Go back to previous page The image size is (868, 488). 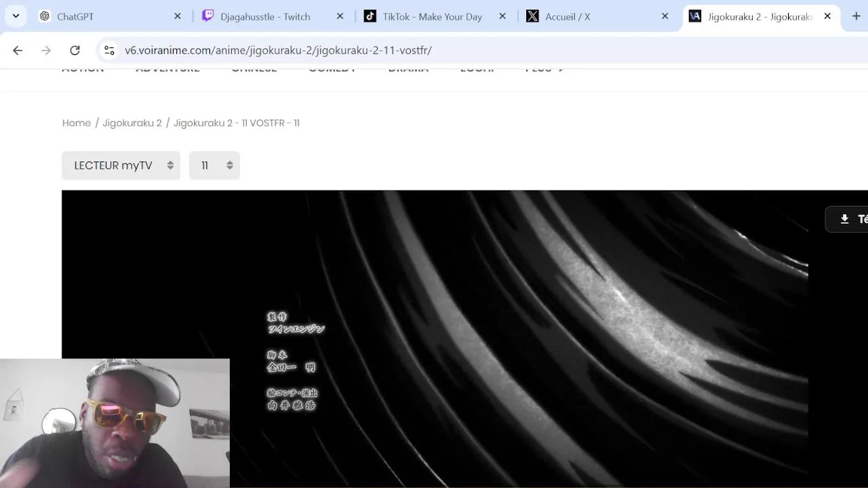(x=18, y=50)
